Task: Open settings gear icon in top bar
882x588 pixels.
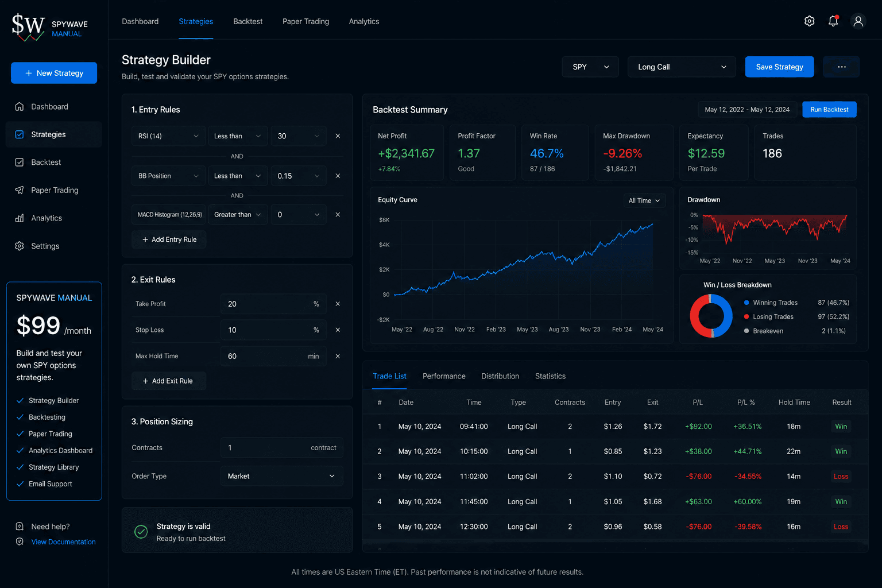Action: (x=809, y=21)
